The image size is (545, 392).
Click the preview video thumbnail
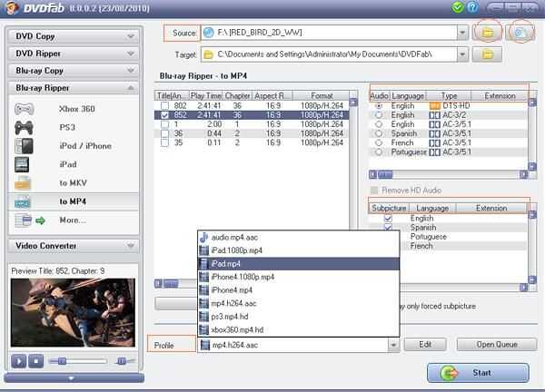pos(73,312)
